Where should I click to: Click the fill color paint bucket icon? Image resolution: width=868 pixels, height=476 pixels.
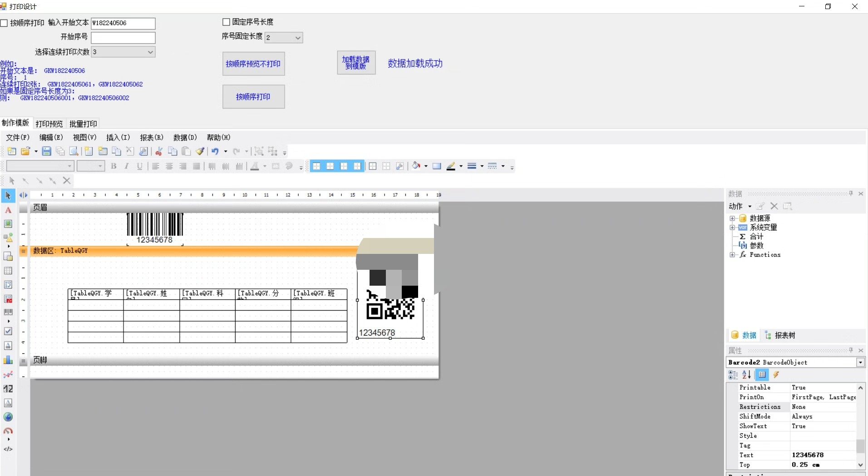416,166
